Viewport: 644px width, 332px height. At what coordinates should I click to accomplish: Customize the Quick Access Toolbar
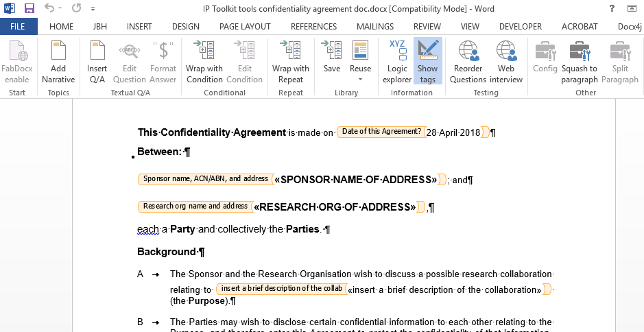93,9
